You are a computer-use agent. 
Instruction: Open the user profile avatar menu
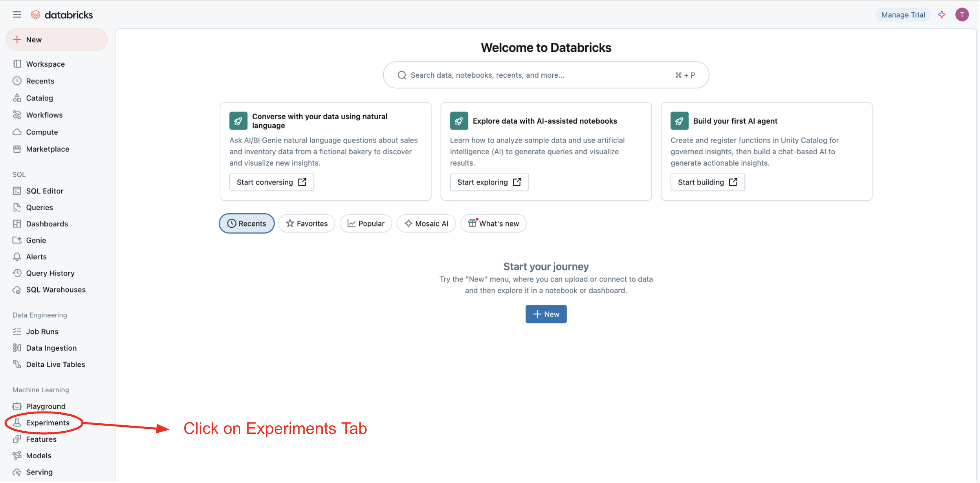click(x=962, y=15)
